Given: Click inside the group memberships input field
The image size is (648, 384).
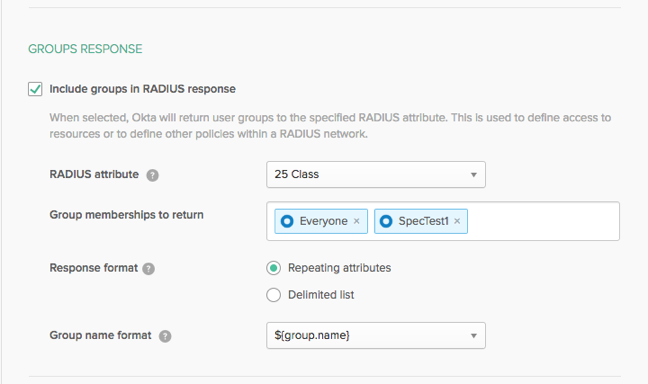Looking at the screenshot, I should click(543, 221).
